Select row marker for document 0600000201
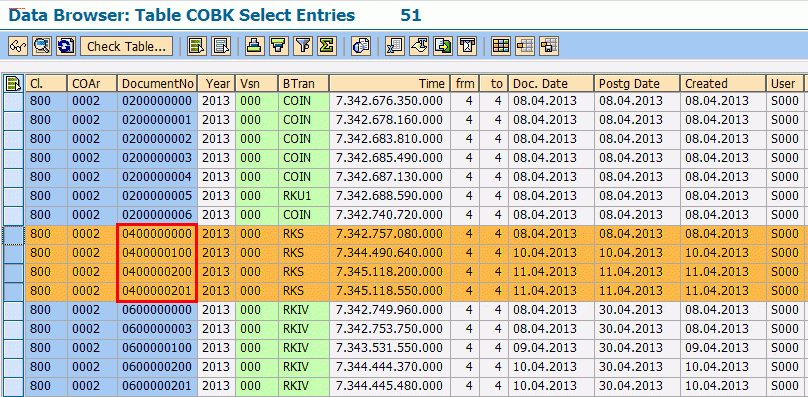Screen dimensions: 808x397 [14, 386]
